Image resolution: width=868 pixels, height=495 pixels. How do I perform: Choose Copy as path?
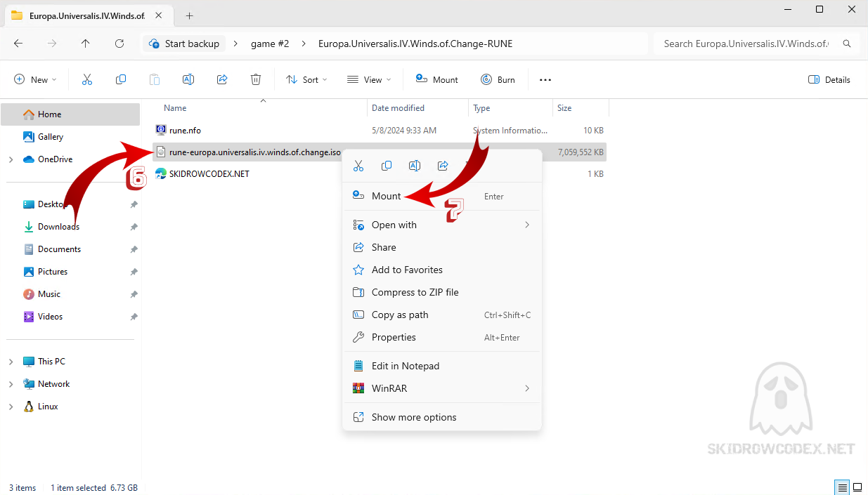[442, 315]
